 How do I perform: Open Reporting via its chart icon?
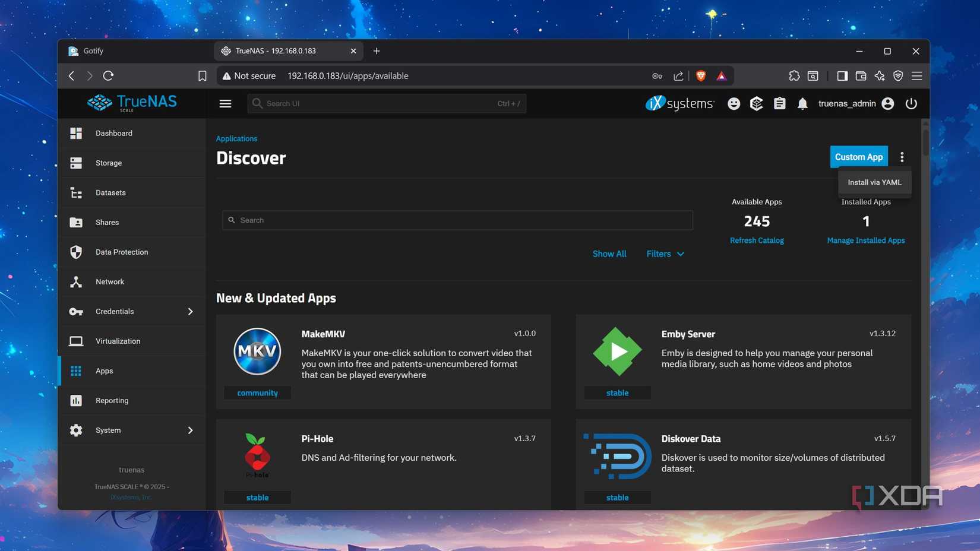(76, 400)
